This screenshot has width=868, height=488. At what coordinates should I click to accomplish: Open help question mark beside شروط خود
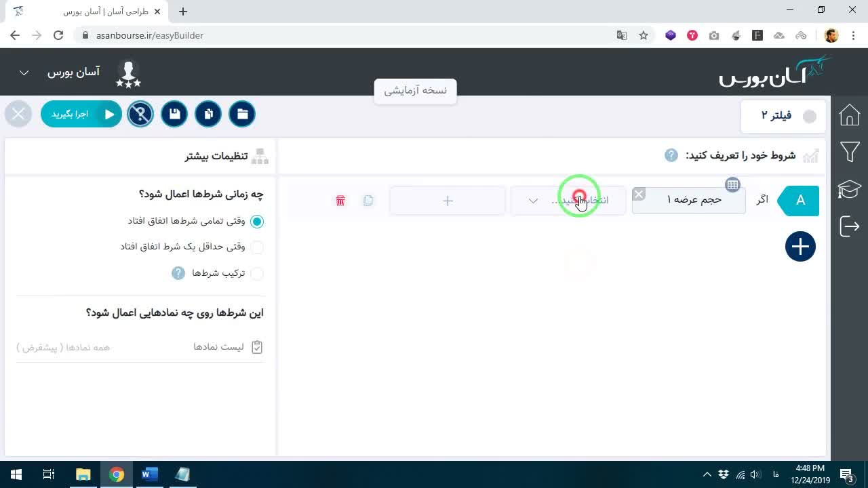[671, 155]
